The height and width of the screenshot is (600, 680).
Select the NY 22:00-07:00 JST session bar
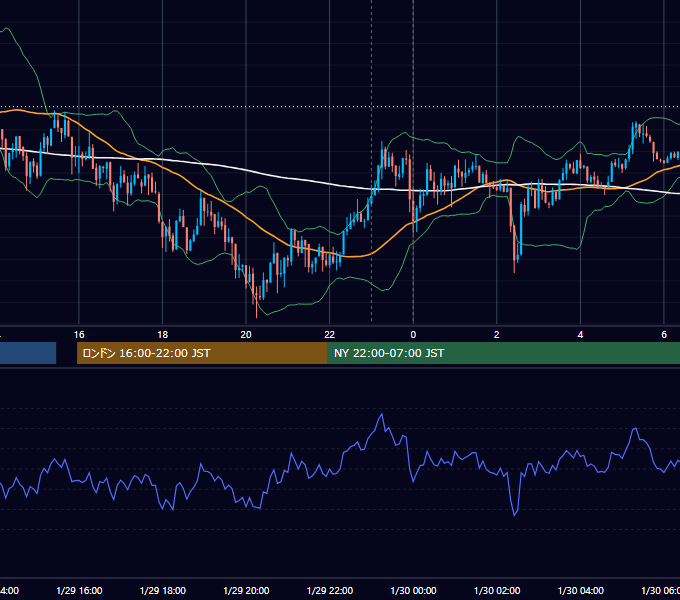point(503,353)
